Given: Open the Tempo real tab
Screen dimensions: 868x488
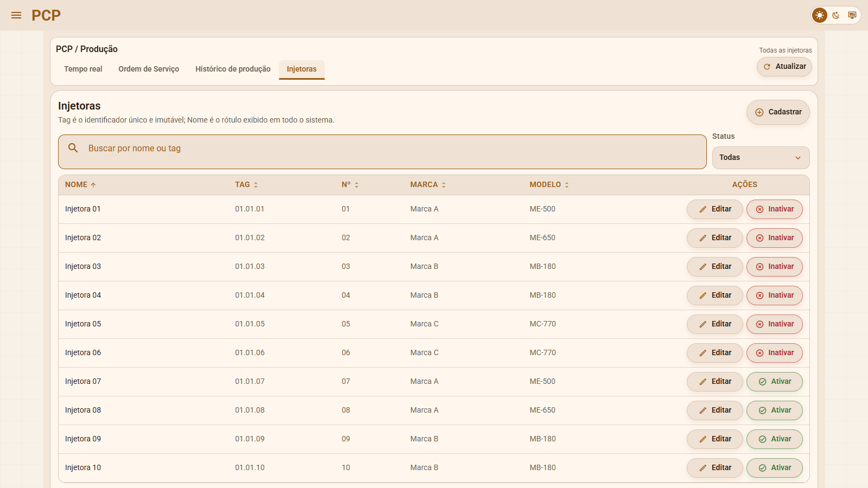Looking at the screenshot, I should 83,69.
